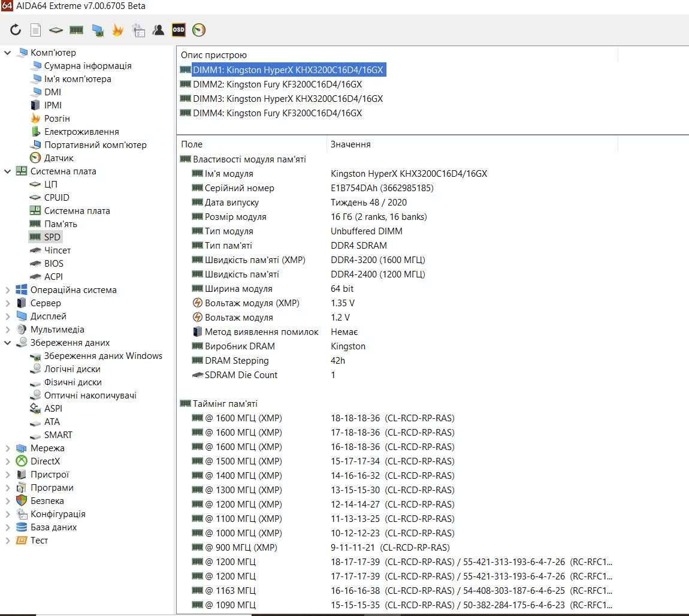Screen dimensions: 689x616
Task: Launch the flame stability test icon
Action: (x=118, y=30)
